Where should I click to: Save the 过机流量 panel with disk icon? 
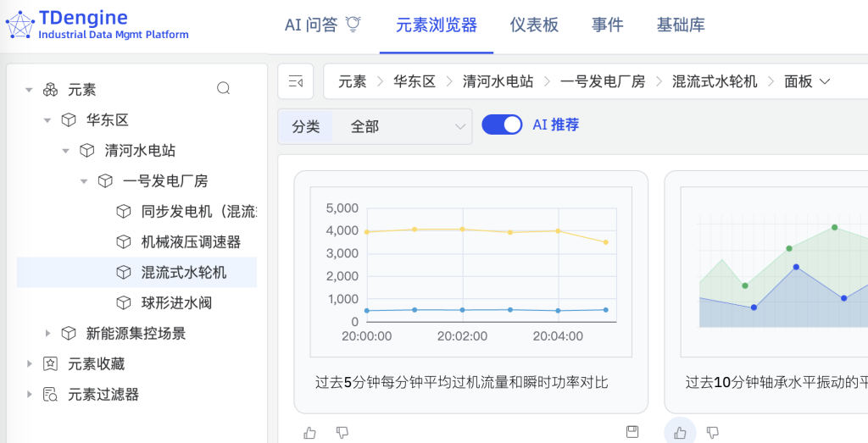[632, 432]
